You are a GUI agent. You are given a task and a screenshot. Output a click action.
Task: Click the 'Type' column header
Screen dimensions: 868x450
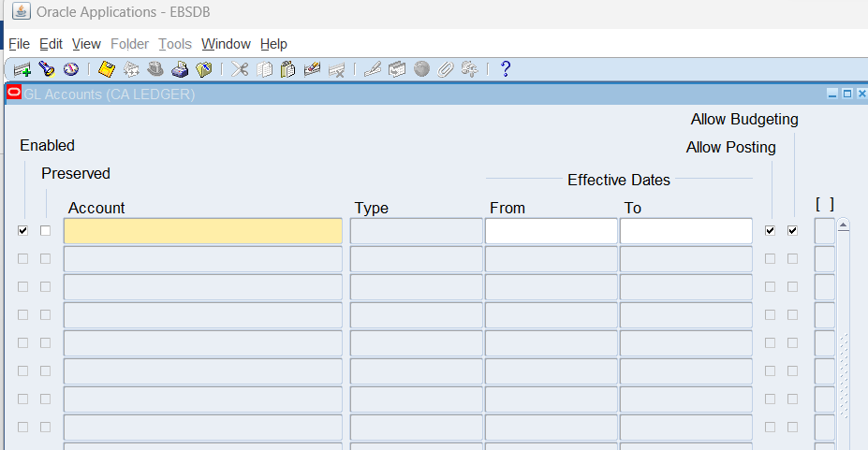coord(372,208)
